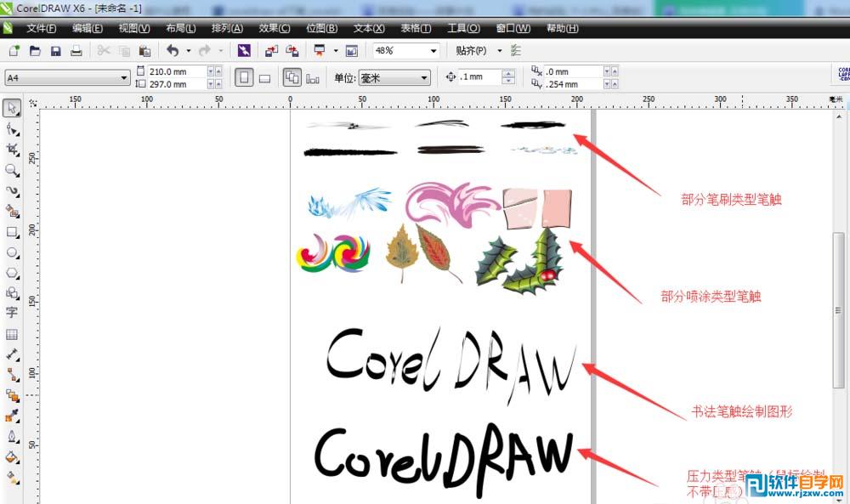Click the page width 210.0 mm field
Image resolution: width=850 pixels, height=504 pixels.
(178, 71)
